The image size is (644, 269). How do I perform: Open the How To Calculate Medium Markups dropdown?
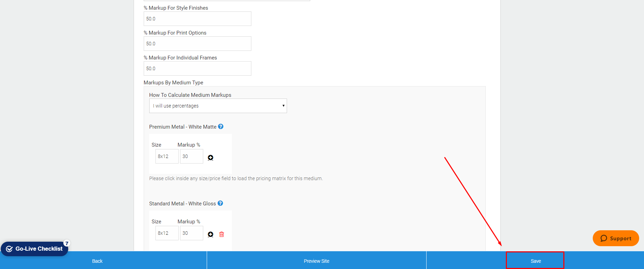(x=218, y=106)
